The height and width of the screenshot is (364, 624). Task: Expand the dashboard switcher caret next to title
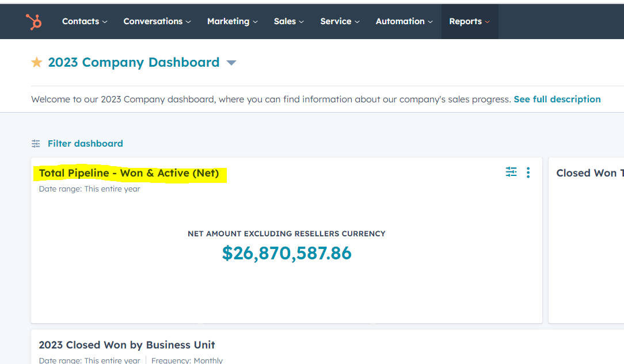(231, 63)
